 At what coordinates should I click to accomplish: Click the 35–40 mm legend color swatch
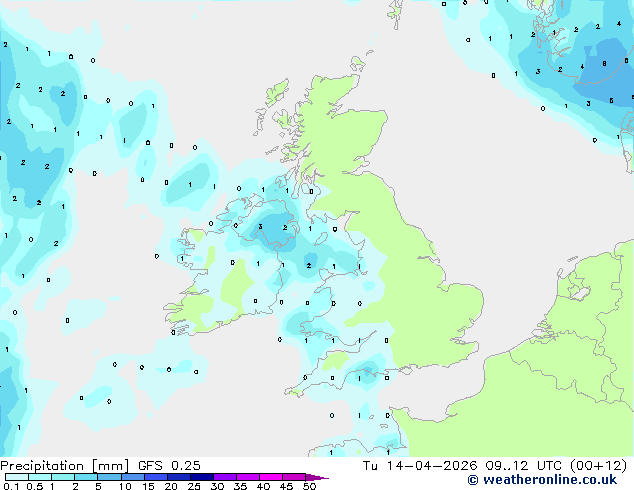(247, 477)
